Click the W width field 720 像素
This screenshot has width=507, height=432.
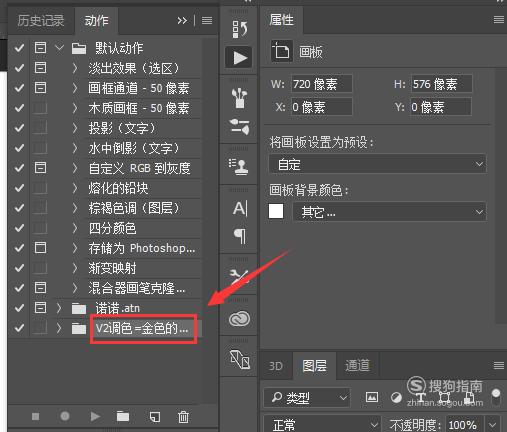click(x=321, y=84)
